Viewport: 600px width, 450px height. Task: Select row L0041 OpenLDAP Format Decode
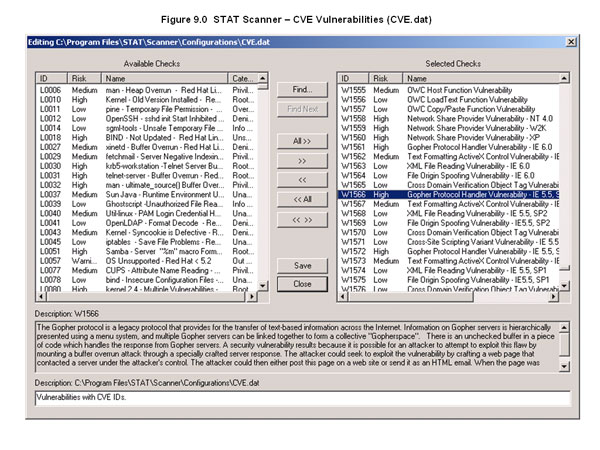click(x=147, y=223)
